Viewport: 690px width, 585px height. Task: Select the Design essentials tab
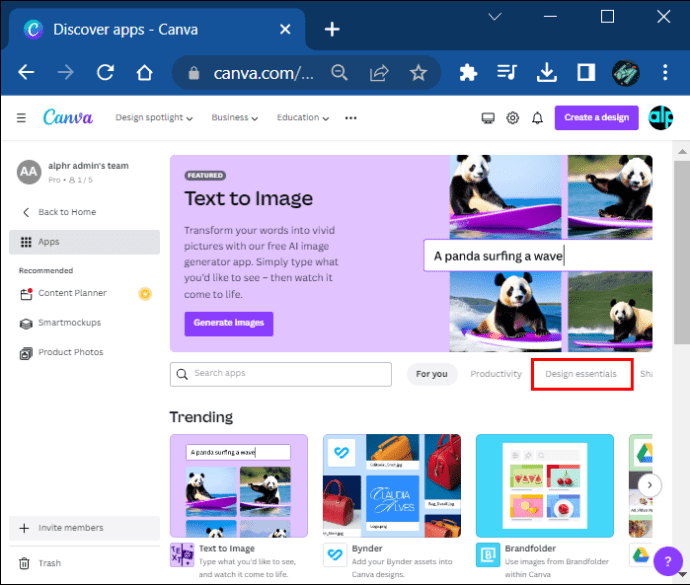tap(581, 374)
